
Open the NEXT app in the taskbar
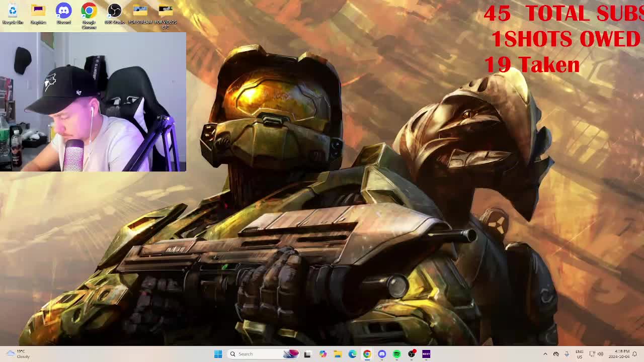(x=426, y=354)
